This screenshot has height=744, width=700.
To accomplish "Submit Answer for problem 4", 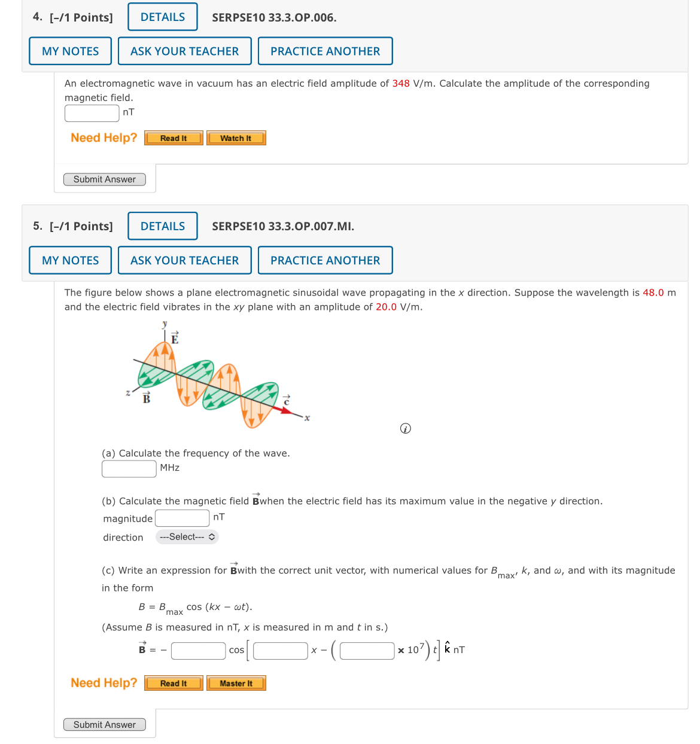I will [104, 179].
